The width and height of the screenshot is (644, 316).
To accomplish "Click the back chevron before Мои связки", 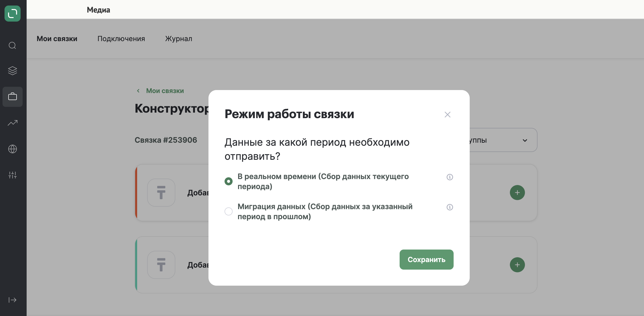I will pyautogui.click(x=138, y=91).
